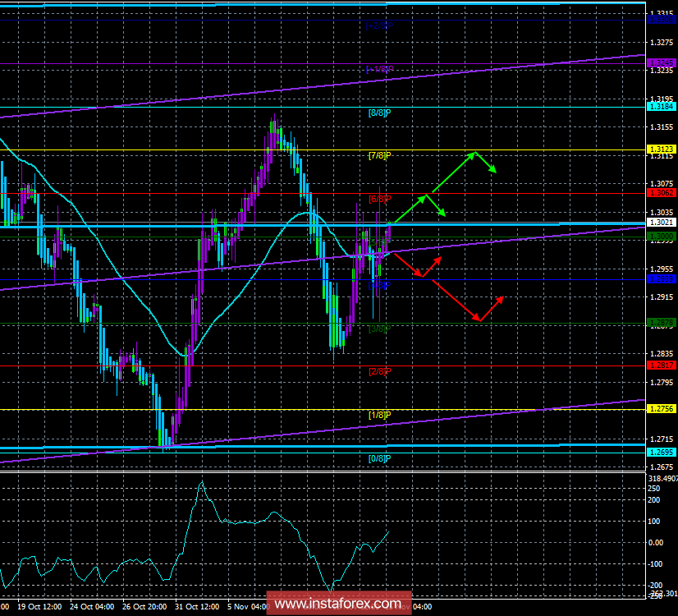Select the 1.3245 purple price tag
This screenshot has height=616, width=678.
[661, 63]
